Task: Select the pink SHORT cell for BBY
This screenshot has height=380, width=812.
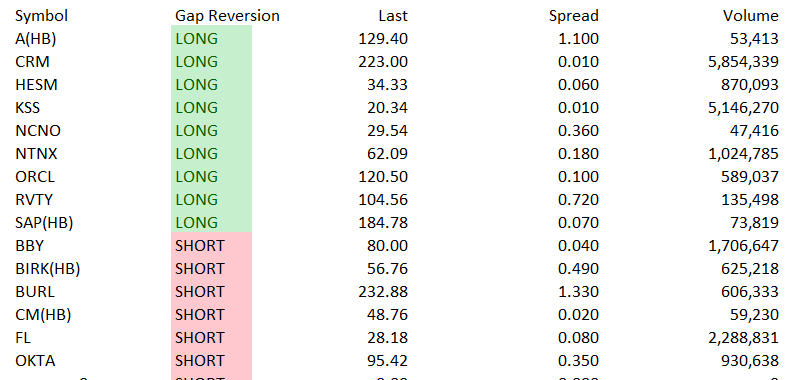Action: point(211,245)
